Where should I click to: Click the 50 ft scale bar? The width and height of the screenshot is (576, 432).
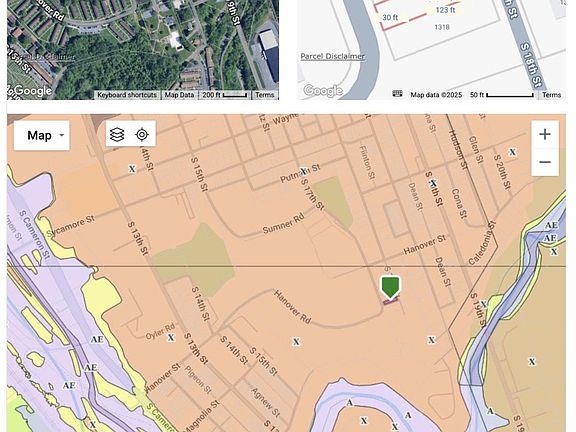[x=501, y=95]
